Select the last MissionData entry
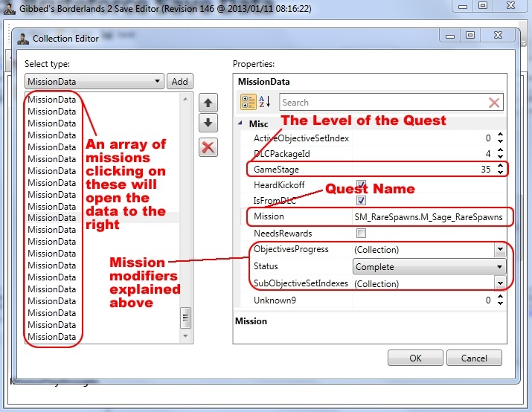Screen dimensions: 532x412 [x=52, y=337]
